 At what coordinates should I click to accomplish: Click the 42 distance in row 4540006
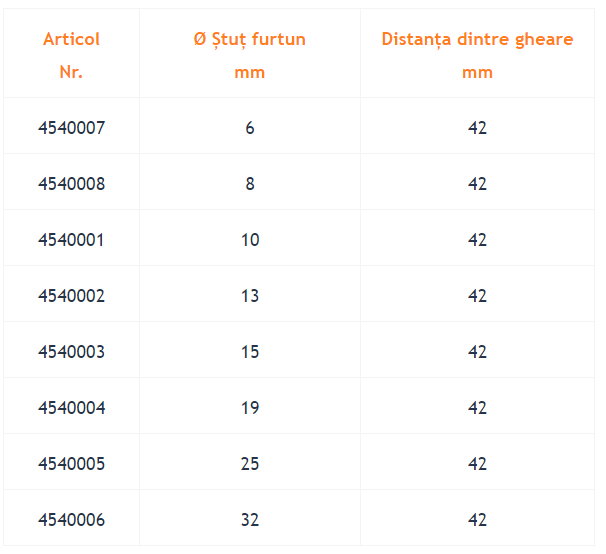(x=477, y=520)
